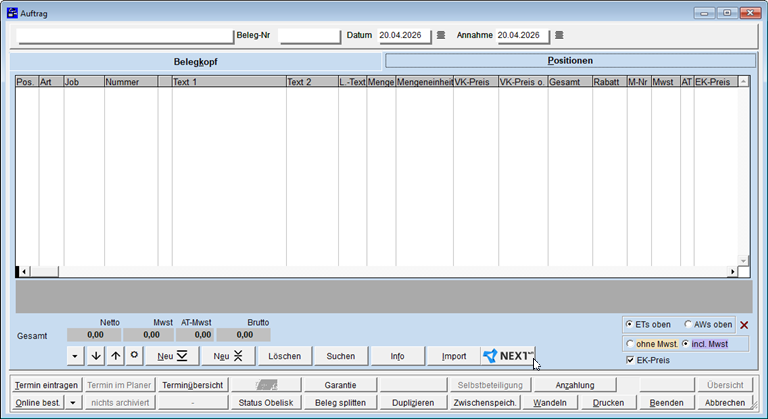This screenshot has height=419, width=768.
Task: Click the Mengeneinheit column header
Action: point(425,82)
